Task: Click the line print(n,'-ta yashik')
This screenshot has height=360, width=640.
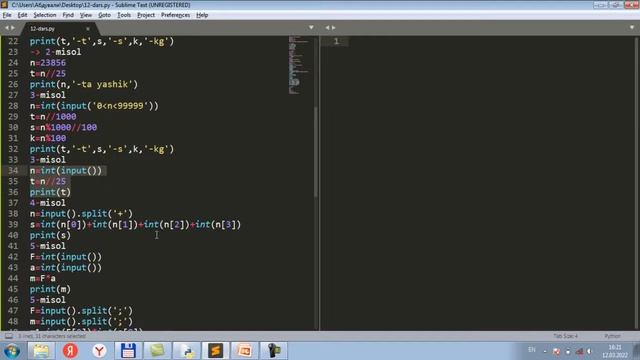Action: tap(84, 84)
